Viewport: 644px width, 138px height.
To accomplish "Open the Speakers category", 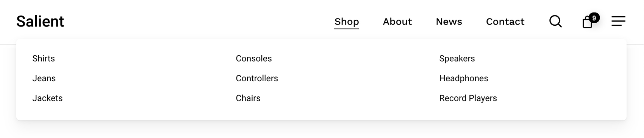I will tap(457, 58).
